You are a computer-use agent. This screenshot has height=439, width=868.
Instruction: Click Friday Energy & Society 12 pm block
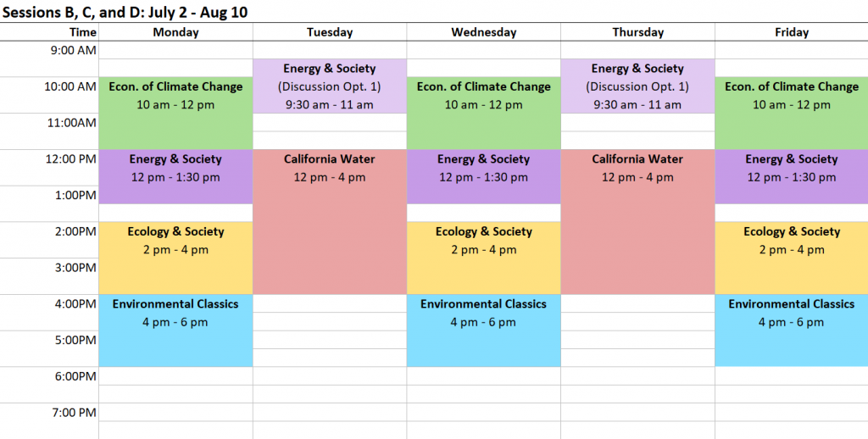point(792,176)
